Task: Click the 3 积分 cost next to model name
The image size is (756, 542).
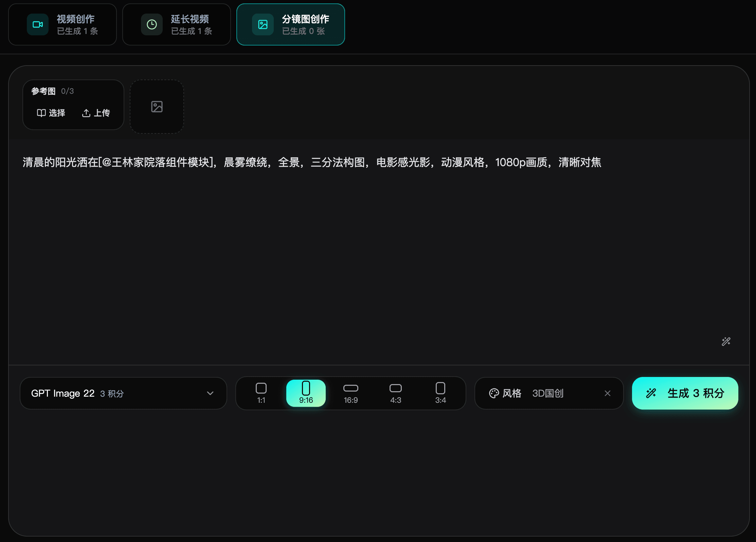Action: (112, 394)
